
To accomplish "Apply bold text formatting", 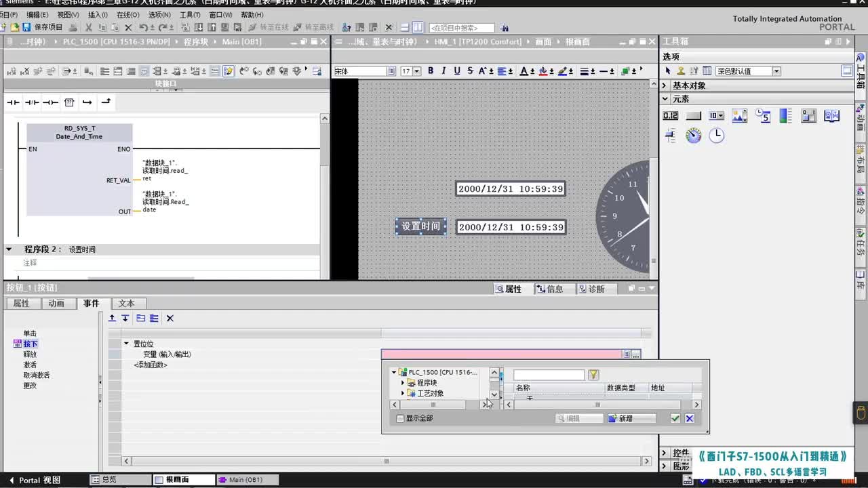I will pos(431,71).
